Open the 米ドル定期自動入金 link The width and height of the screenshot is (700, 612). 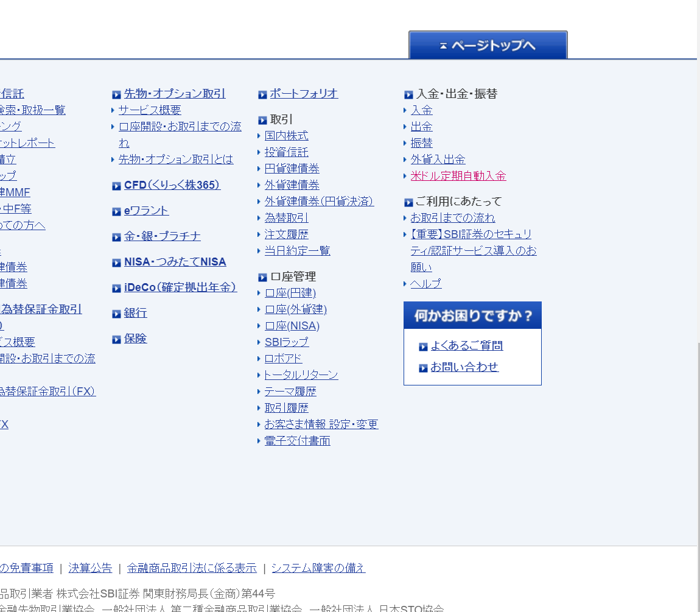click(x=458, y=175)
